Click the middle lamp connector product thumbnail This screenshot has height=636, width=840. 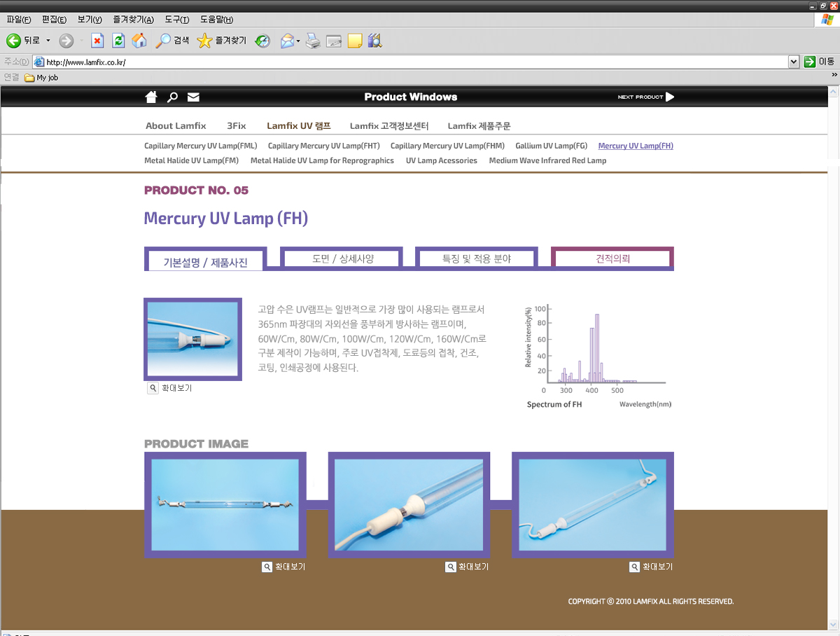(409, 505)
